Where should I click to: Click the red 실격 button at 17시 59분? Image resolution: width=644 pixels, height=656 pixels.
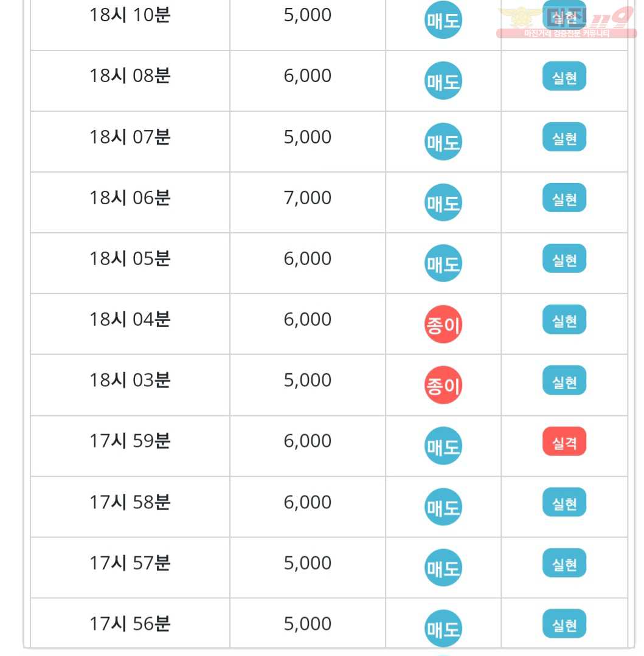tap(564, 441)
